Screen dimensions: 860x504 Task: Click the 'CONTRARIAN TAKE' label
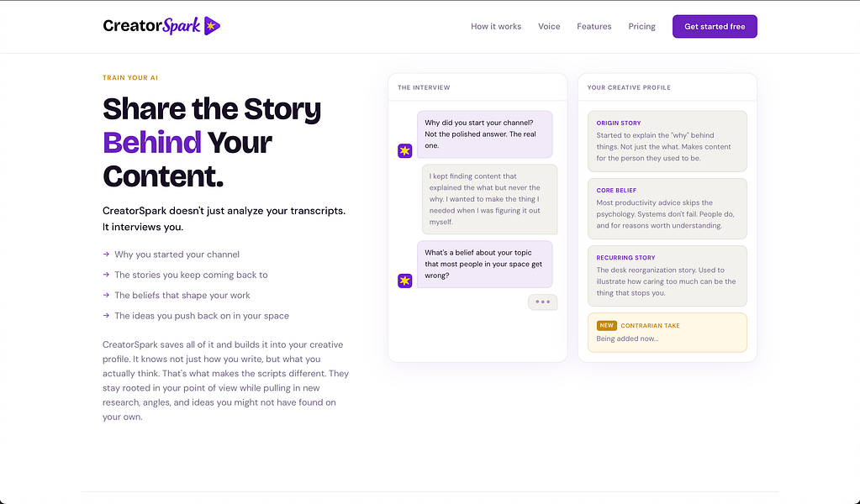click(x=650, y=325)
